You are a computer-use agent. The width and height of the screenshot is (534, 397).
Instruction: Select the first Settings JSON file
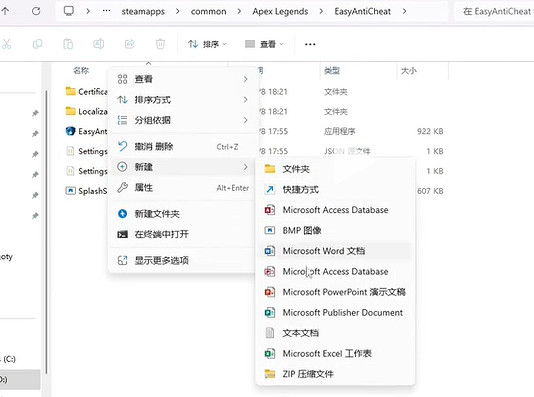click(x=87, y=151)
